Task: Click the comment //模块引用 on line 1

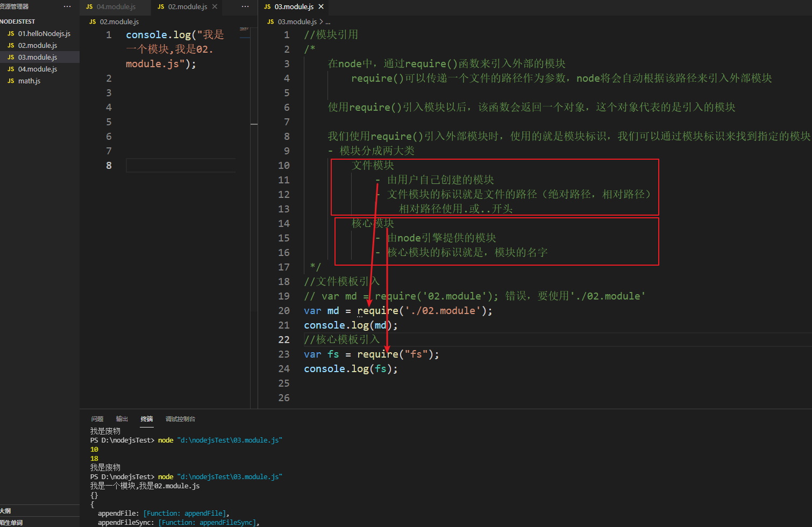Action: tap(331, 35)
